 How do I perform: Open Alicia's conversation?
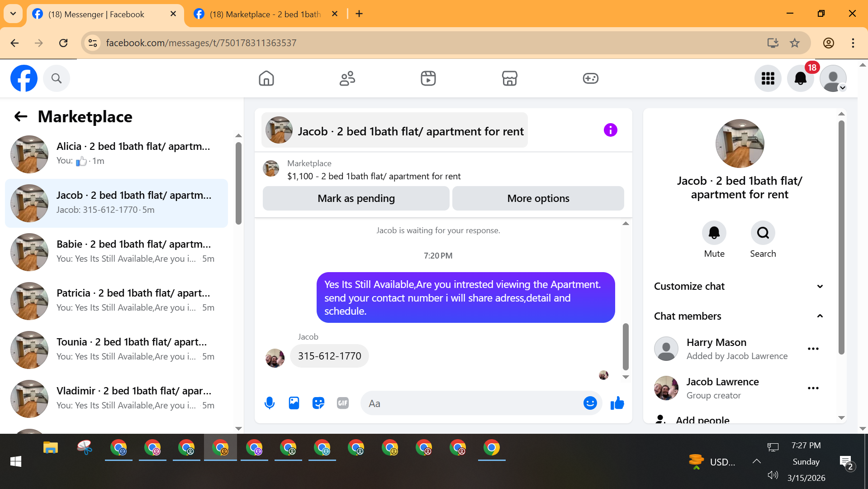pyautogui.click(x=117, y=154)
